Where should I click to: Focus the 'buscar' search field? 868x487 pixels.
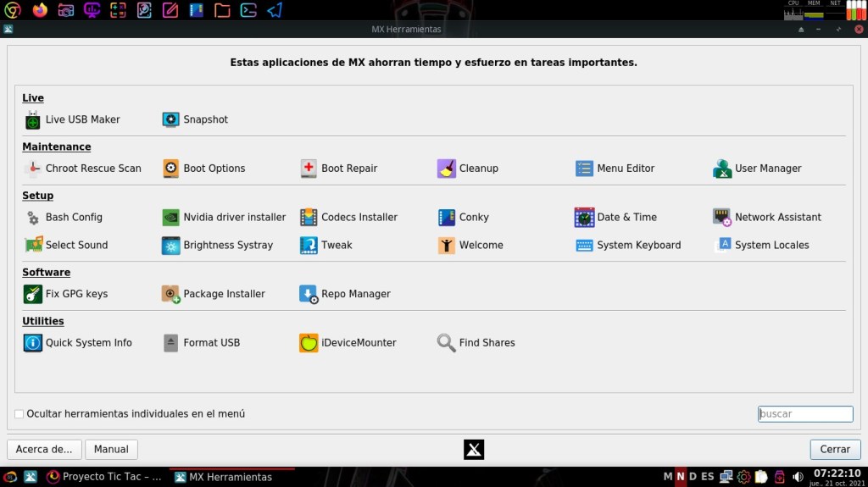point(804,414)
